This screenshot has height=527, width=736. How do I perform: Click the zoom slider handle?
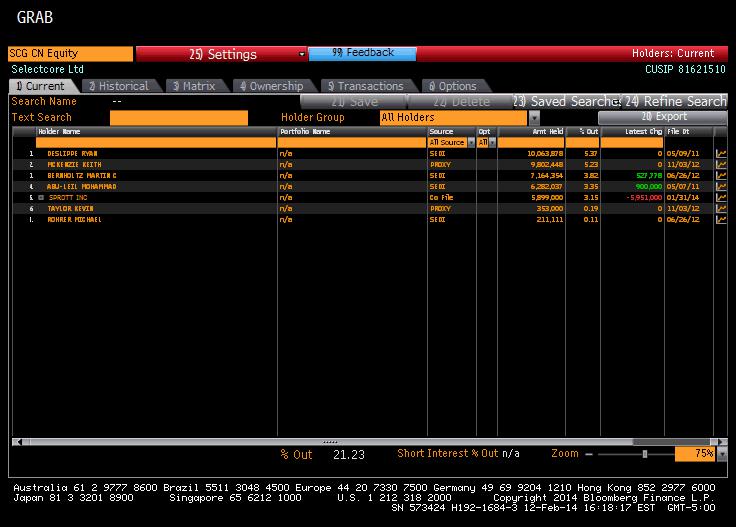tap(645, 454)
